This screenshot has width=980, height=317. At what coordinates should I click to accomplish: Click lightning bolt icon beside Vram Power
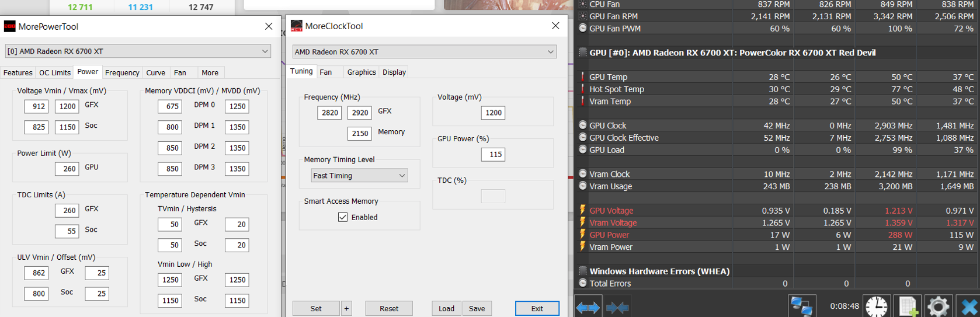click(582, 247)
